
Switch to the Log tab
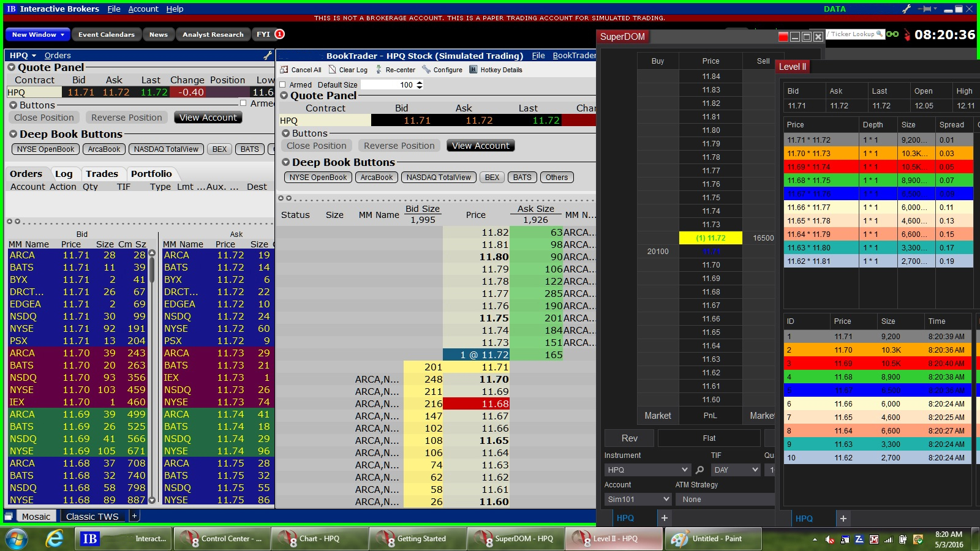coord(64,174)
